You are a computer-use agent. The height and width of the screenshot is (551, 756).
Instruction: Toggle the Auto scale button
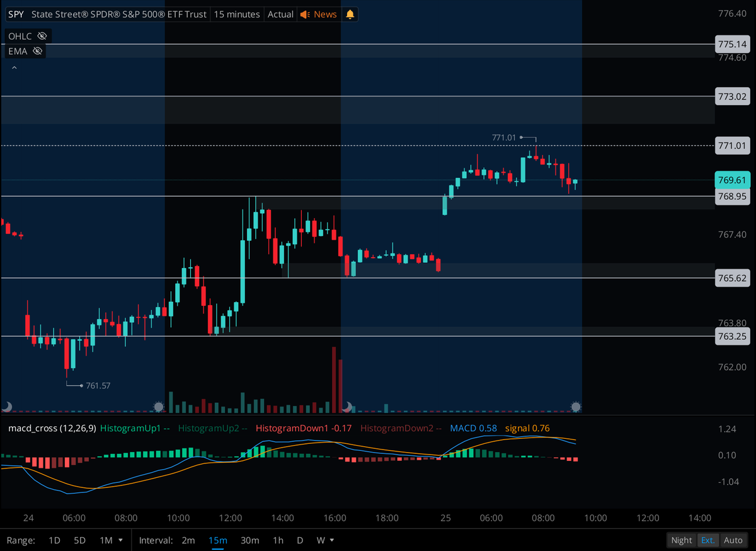pyautogui.click(x=733, y=540)
